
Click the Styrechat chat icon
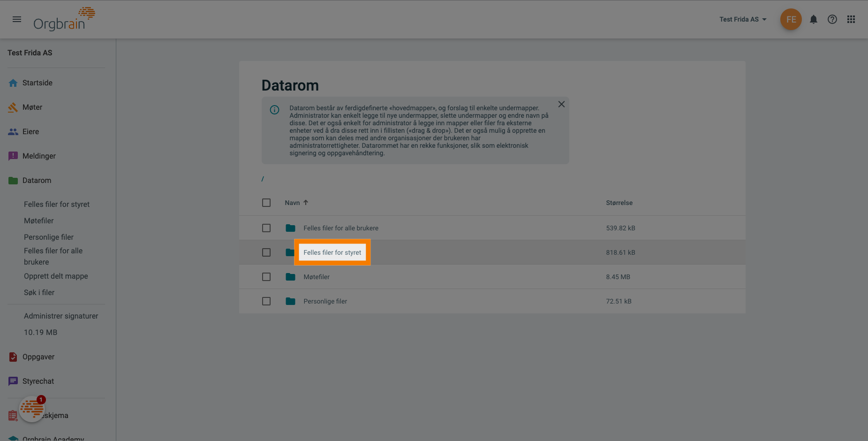13,381
